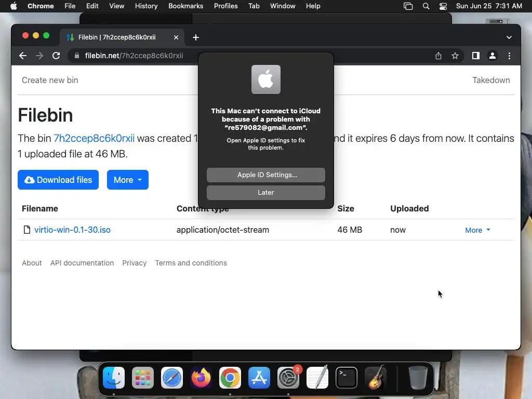Click the screen mirroring menu bar icon

408,6
